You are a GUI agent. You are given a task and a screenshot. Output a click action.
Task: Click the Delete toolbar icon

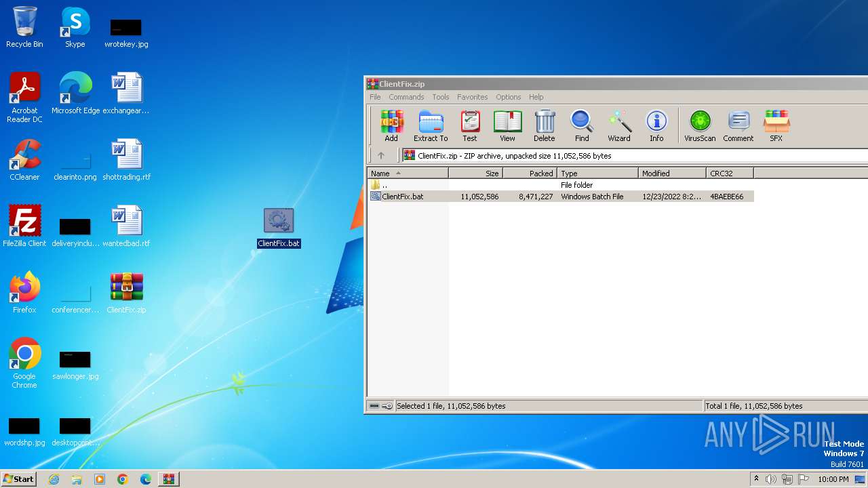(x=544, y=126)
